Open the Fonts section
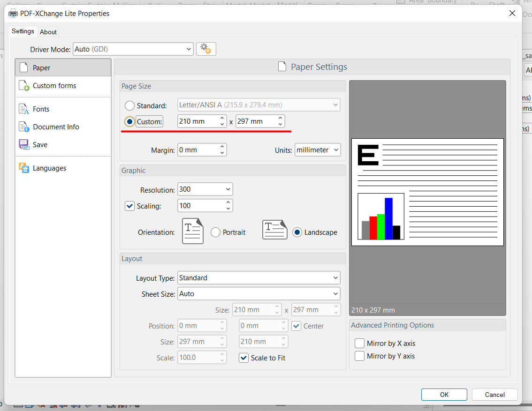Image resolution: width=532 pixels, height=411 pixels. 63,109
